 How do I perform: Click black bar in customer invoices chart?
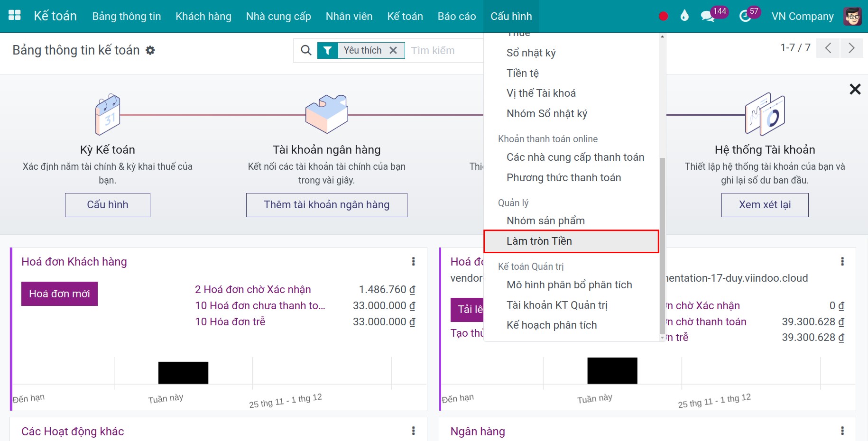pos(183,373)
